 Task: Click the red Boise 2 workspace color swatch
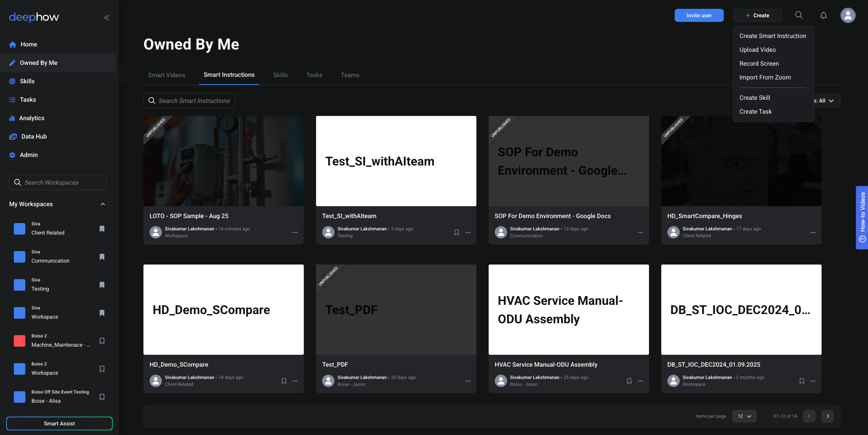[x=20, y=341]
